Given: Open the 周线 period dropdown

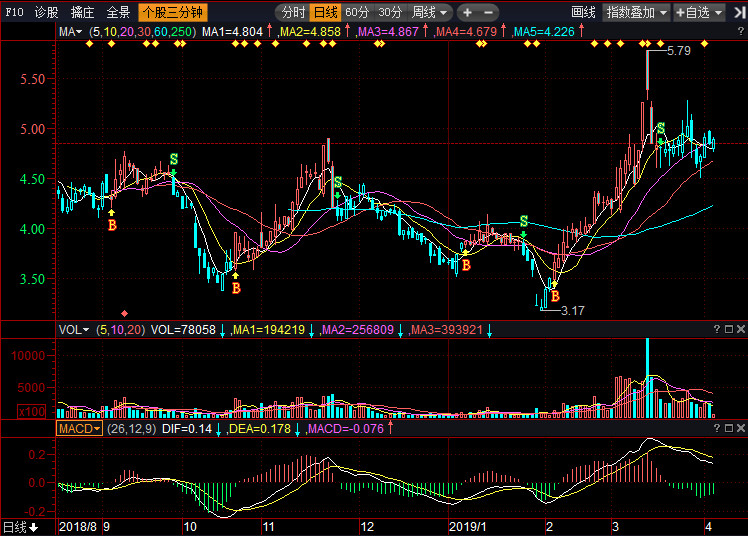Looking at the screenshot, I should click(x=429, y=12).
